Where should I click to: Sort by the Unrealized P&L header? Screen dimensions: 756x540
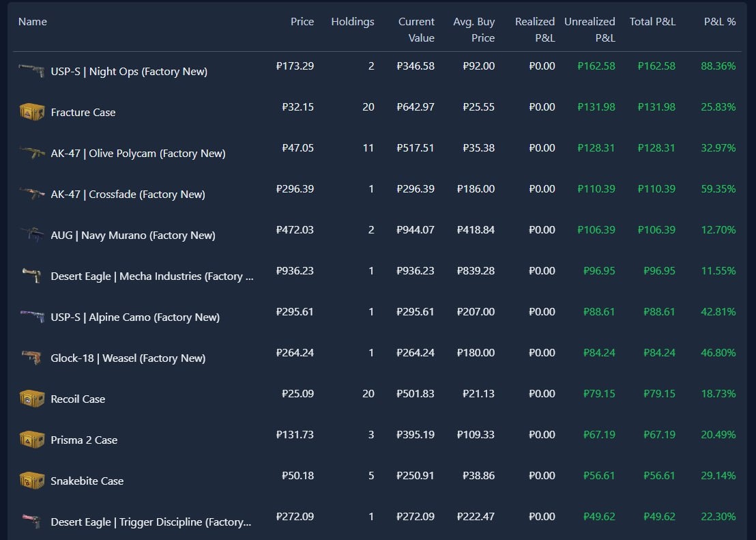tap(590, 29)
